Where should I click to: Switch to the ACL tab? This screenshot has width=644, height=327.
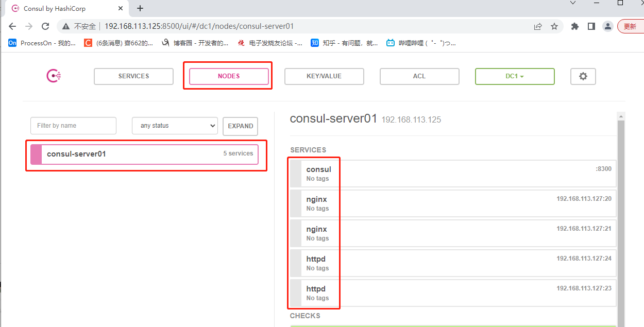pos(419,76)
